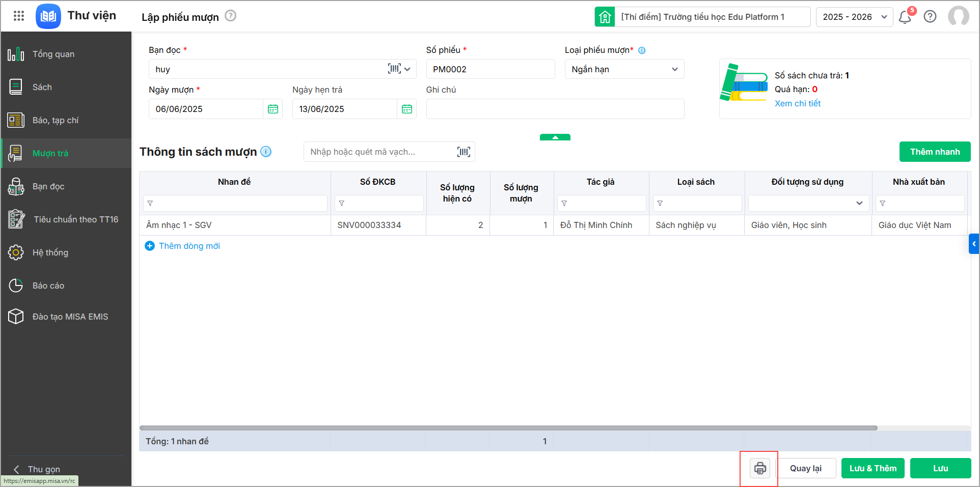Click the school name selector field

click(x=713, y=17)
